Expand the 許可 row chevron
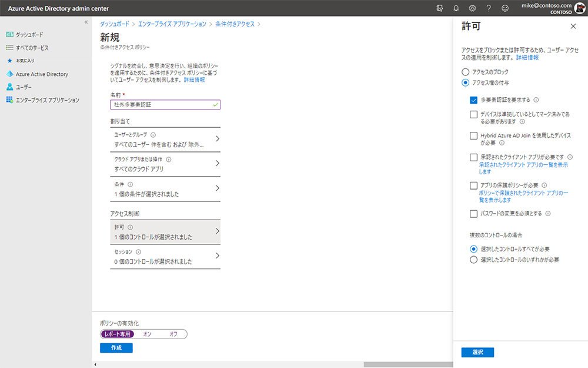 pos(218,231)
